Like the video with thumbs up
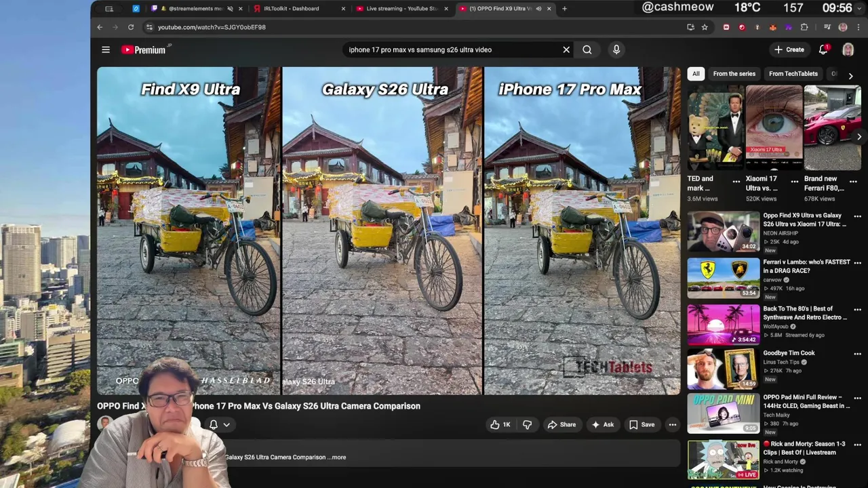 tap(500, 425)
